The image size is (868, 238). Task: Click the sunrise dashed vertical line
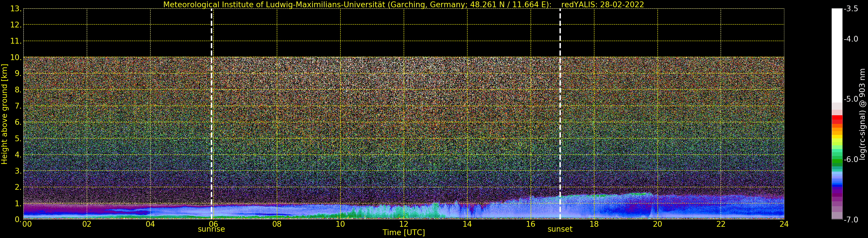(x=212, y=114)
